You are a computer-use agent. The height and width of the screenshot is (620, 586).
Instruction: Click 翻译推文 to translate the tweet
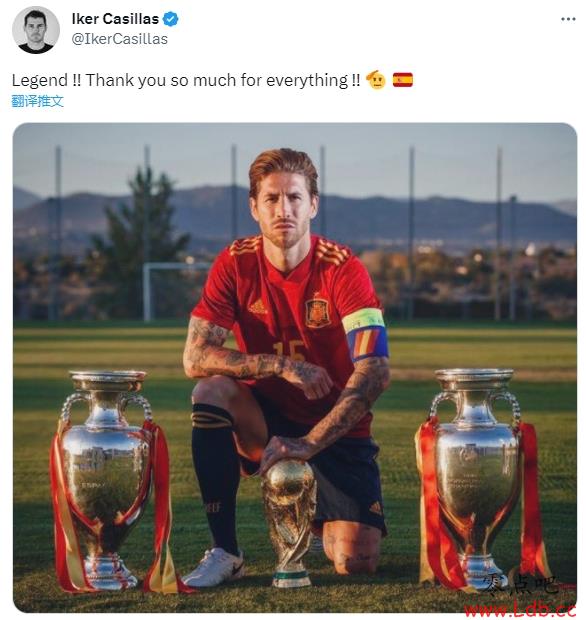[37, 101]
